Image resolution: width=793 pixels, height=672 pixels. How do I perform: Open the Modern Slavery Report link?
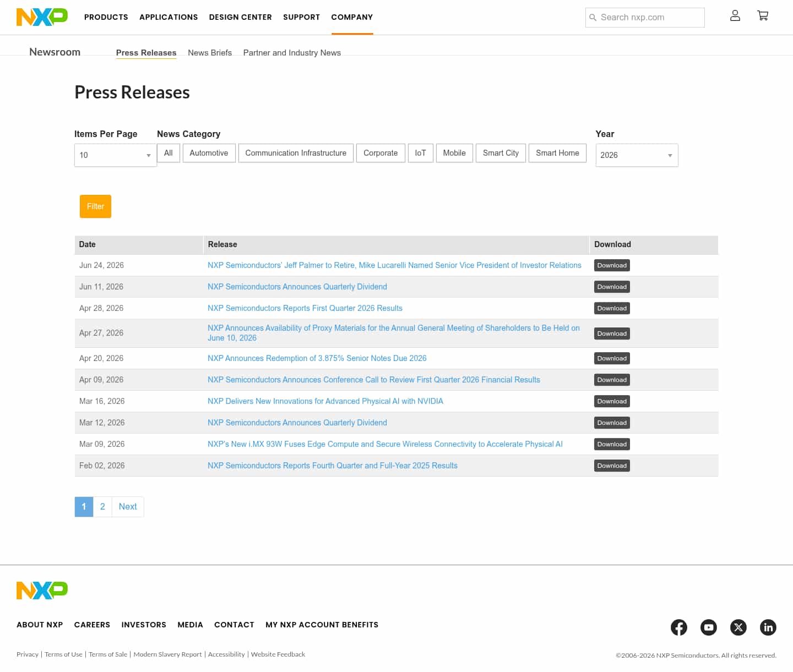[167, 654]
